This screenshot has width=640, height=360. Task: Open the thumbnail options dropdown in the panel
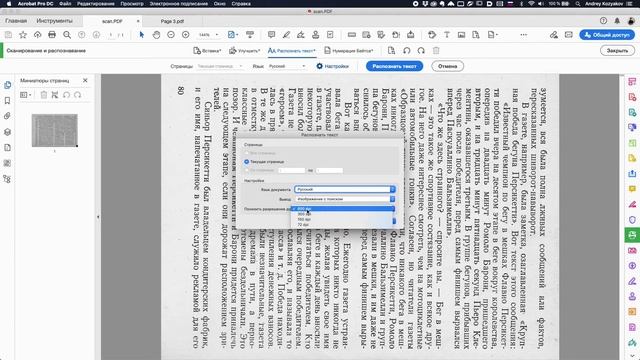[25, 95]
